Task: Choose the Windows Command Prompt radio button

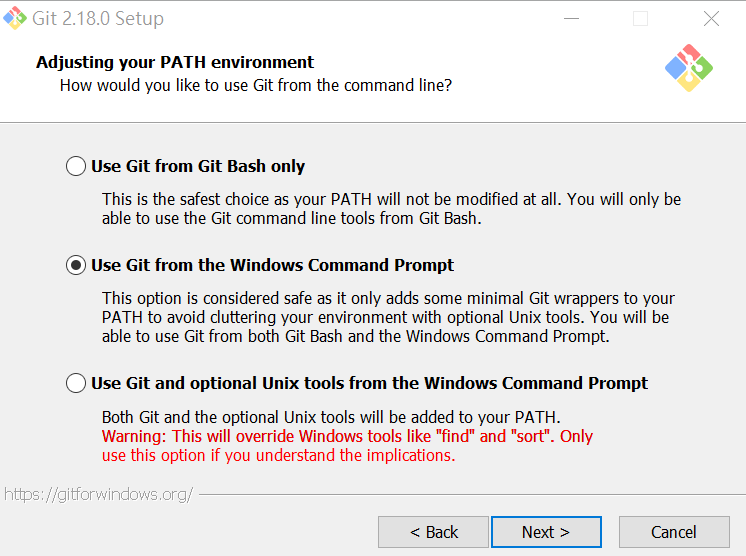Action: [x=76, y=265]
